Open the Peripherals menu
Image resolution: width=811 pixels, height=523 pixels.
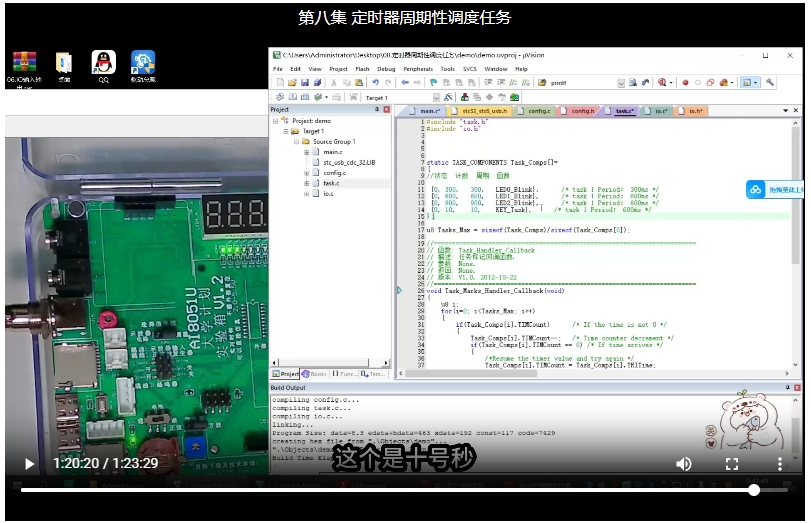click(418, 69)
